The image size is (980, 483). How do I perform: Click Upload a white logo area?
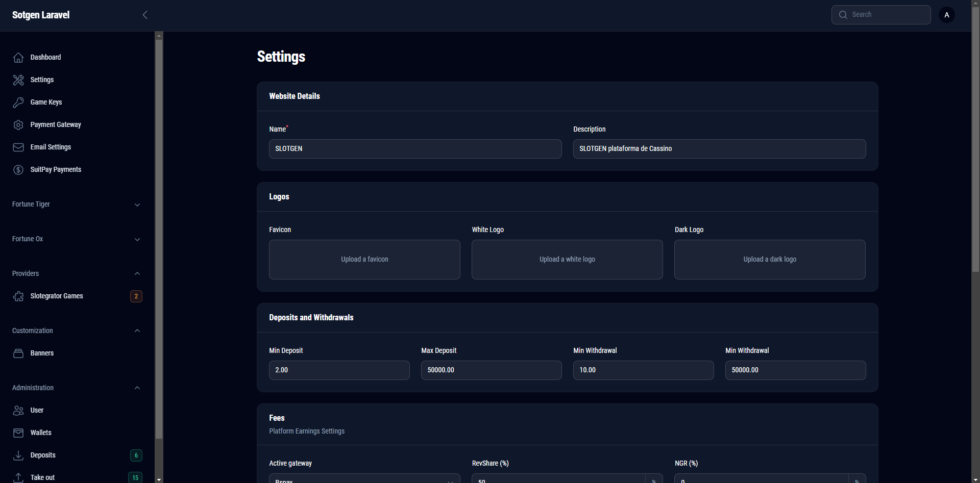pyautogui.click(x=567, y=260)
